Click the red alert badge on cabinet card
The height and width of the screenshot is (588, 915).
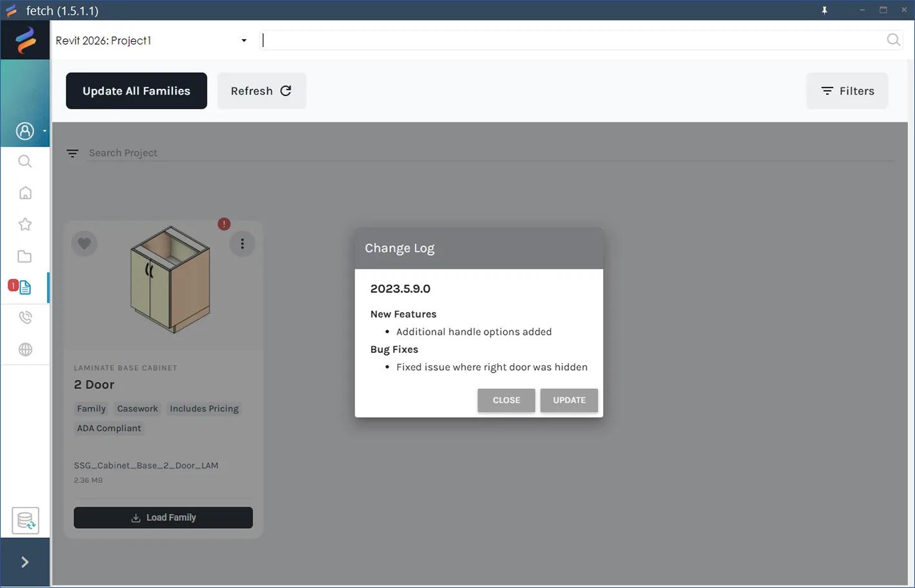pos(224,224)
